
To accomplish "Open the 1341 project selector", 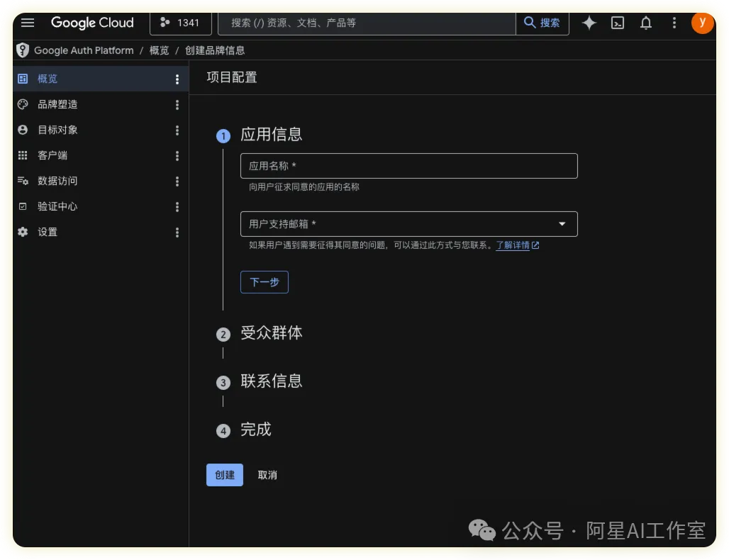I will tap(181, 23).
